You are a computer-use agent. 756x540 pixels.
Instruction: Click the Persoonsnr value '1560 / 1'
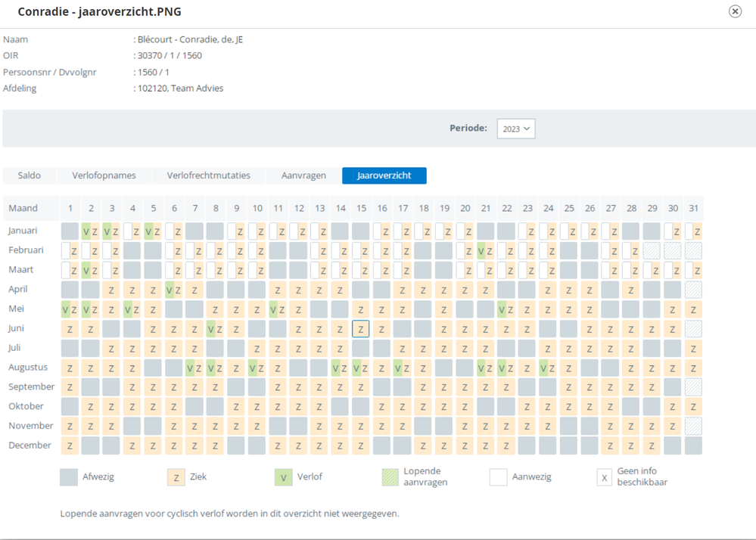[154, 72]
